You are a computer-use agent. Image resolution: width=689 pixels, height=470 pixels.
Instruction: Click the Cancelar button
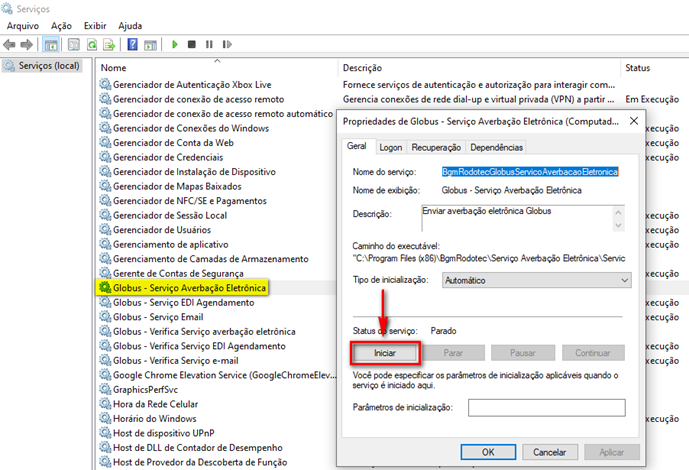(549, 452)
